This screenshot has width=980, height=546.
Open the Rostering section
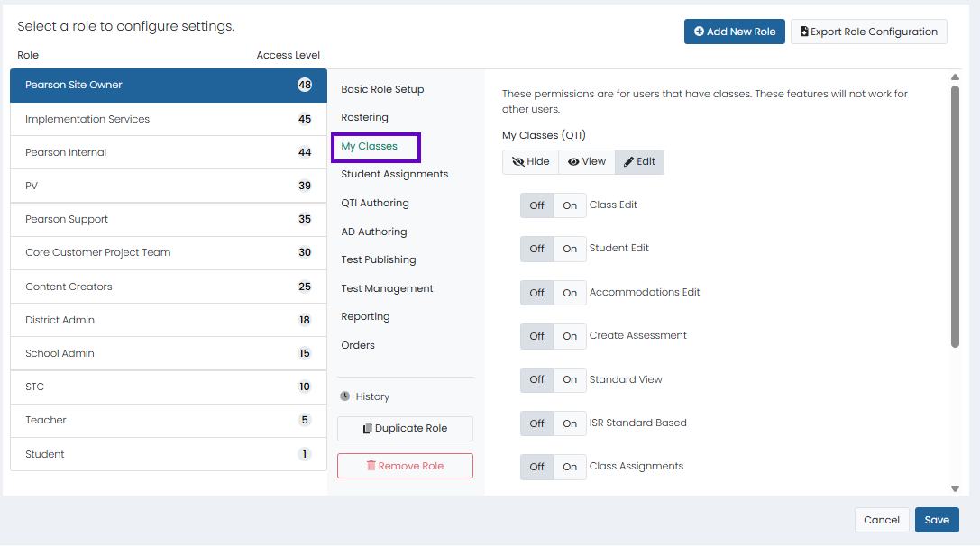click(x=364, y=117)
